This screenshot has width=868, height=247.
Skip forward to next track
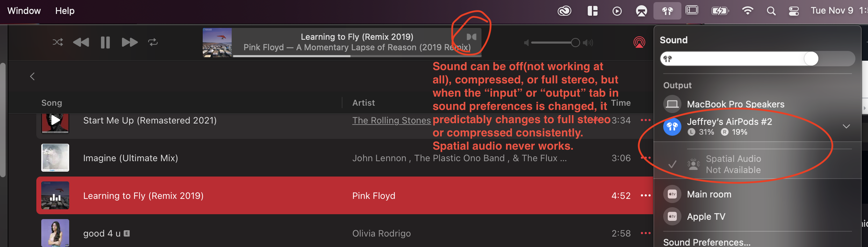pos(130,43)
